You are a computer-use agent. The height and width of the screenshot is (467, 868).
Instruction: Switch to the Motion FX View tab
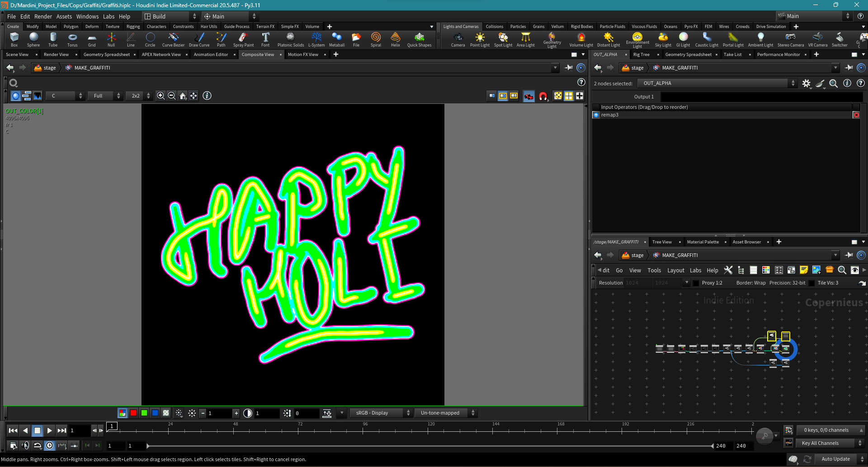pyautogui.click(x=303, y=55)
